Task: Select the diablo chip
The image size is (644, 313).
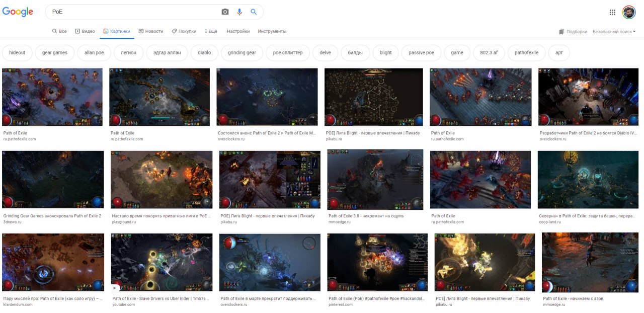Action: pyautogui.click(x=204, y=53)
